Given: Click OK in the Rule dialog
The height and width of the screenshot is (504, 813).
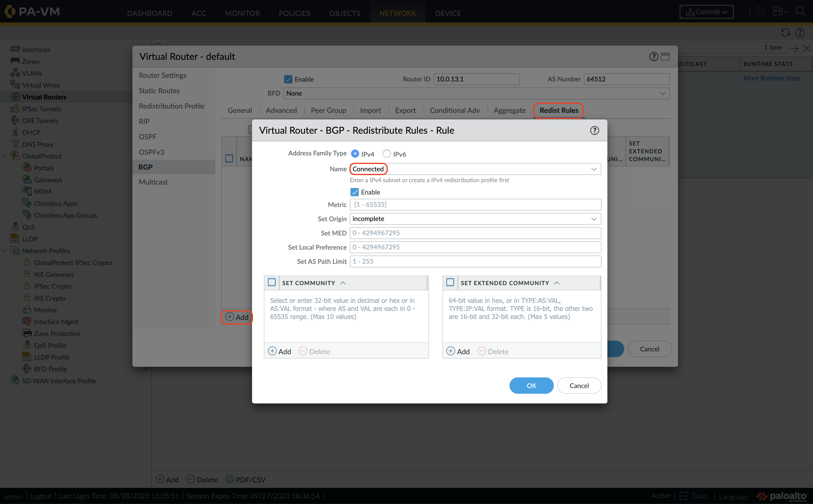Looking at the screenshot, I should coord(531,385).
